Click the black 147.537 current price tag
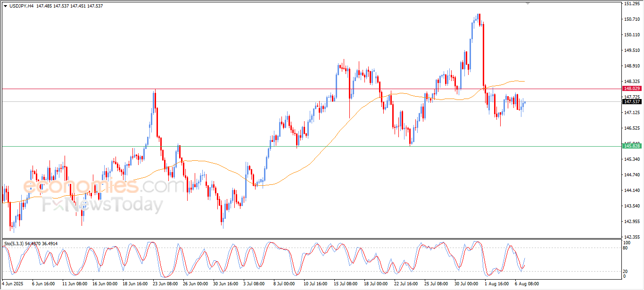This screenshot has height=290, width=644. tap(632, 101)
